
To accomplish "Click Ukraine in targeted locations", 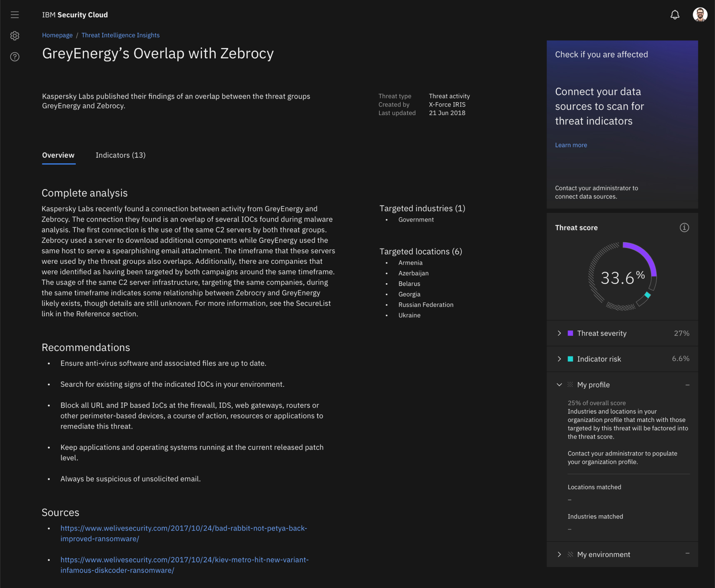I will (x=409, y=315).
